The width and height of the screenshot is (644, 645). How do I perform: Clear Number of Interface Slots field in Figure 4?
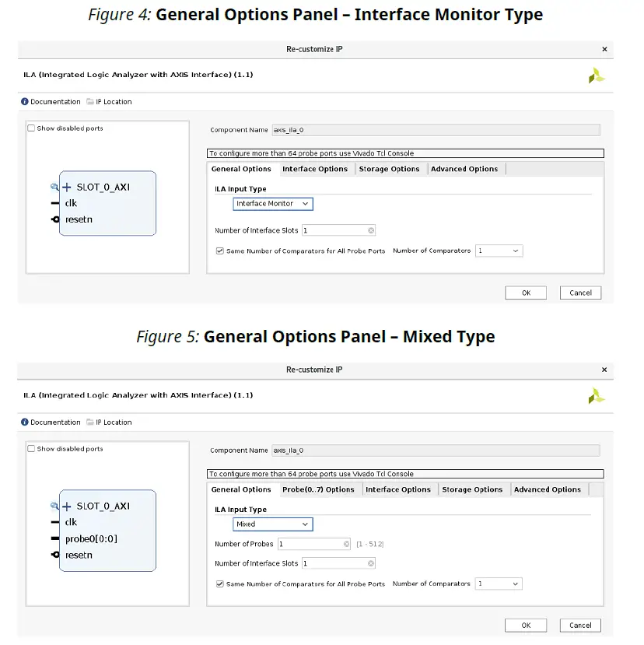371,230
